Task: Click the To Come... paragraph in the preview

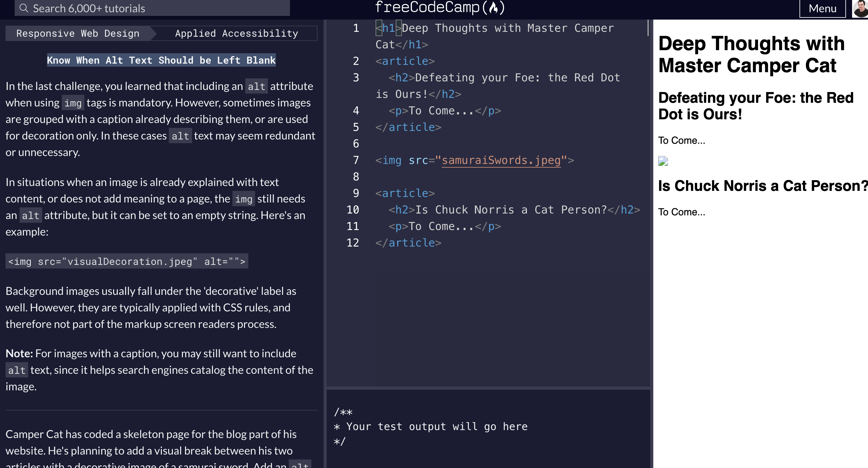Action: (681, 140)
